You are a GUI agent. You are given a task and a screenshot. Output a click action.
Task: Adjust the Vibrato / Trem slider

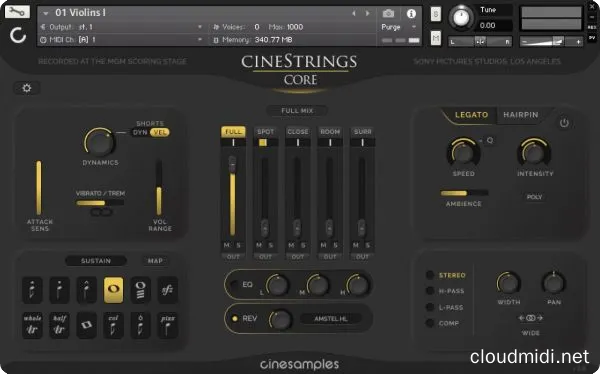100,203
